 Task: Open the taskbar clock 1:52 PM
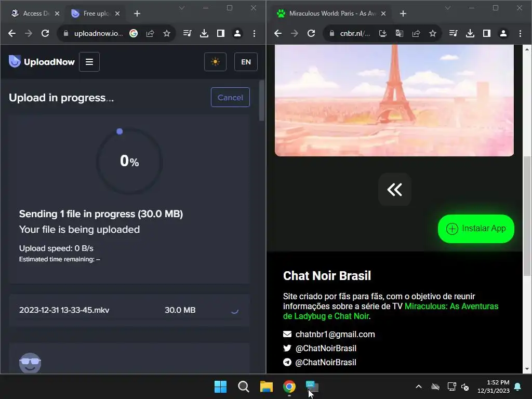point(494,387)
